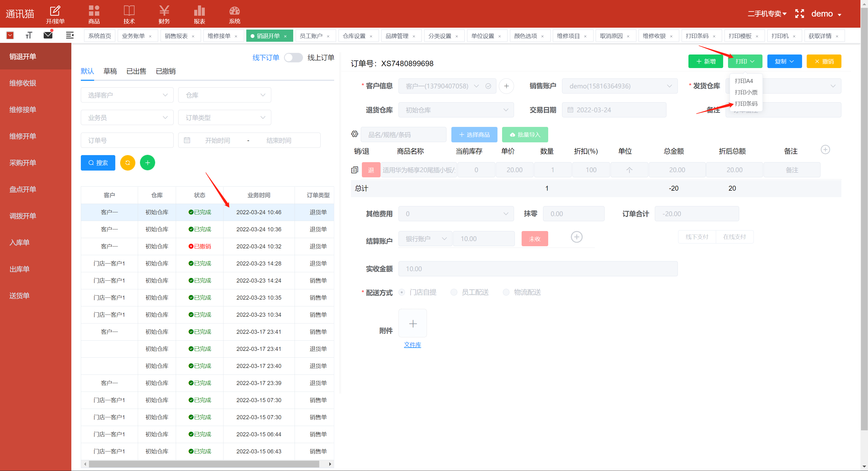
Task: Click the 选择商品 button
Action: click(x=474, y=134)
